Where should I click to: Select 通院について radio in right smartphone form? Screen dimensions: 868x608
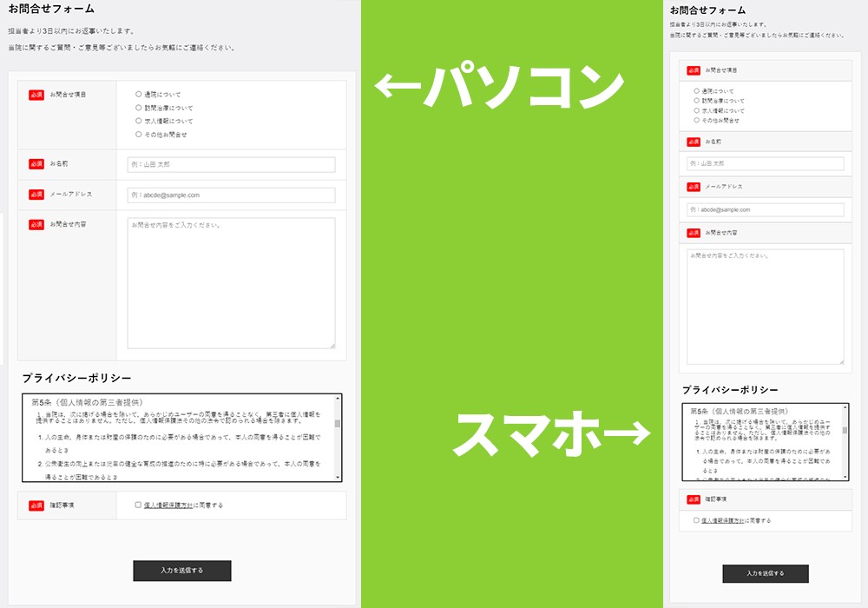coord(696,90)
